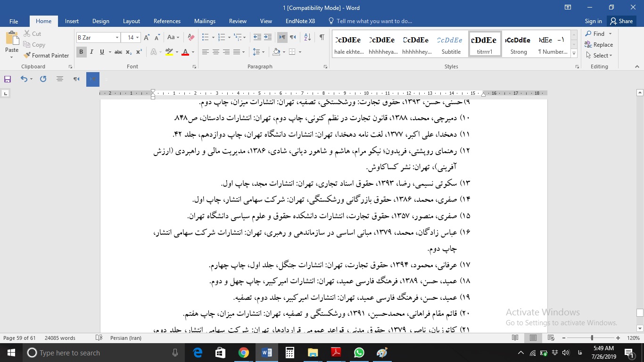Open text highlight color tool
This screenshot has width=644, height=362.
tap(169, 52)
